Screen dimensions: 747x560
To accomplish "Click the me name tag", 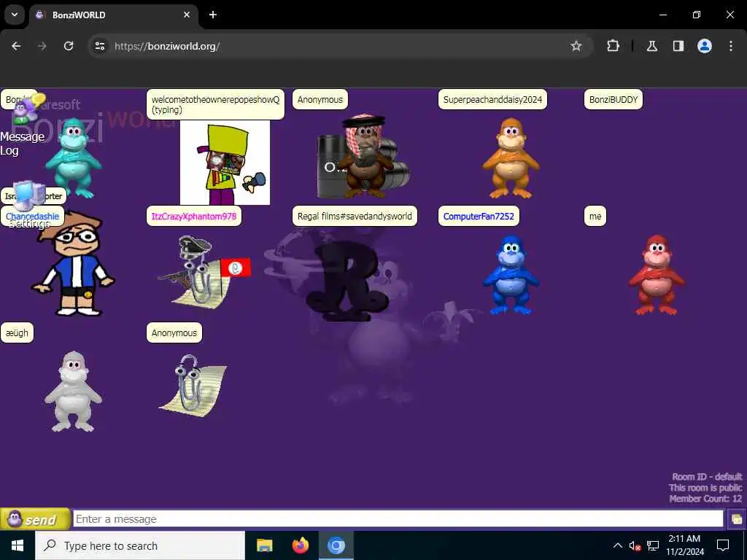I will (x=595, y=216).
